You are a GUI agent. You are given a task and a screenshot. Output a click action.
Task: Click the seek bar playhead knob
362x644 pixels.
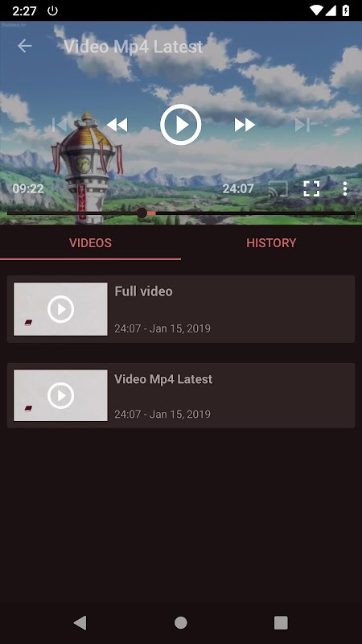coord(142,213)
